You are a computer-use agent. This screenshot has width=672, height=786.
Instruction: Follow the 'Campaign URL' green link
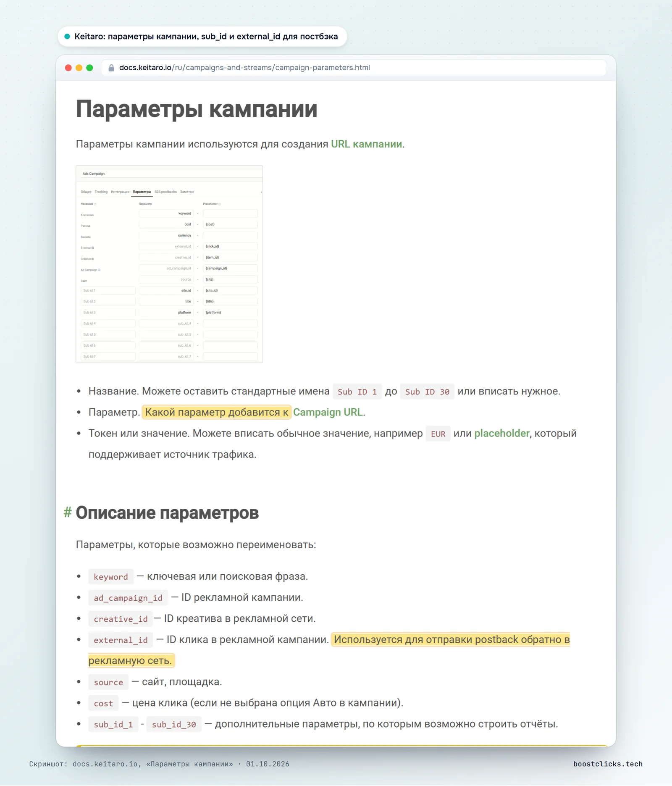click(x=328, y=412)
